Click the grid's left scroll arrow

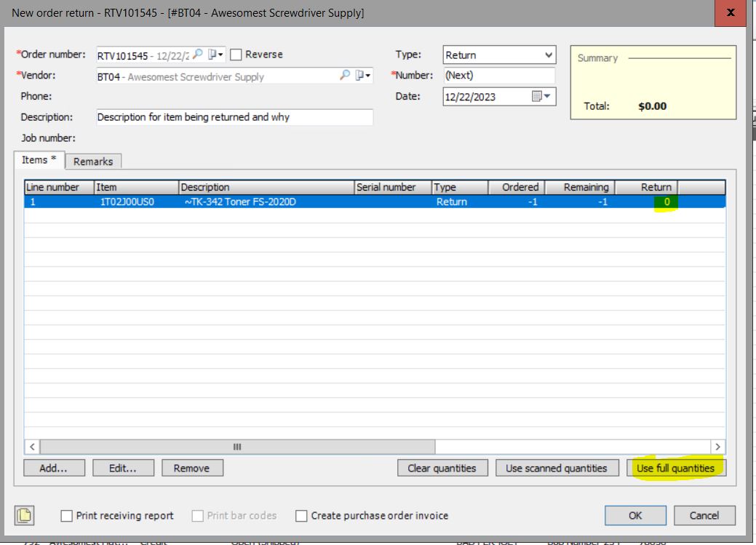coord(32,447)
